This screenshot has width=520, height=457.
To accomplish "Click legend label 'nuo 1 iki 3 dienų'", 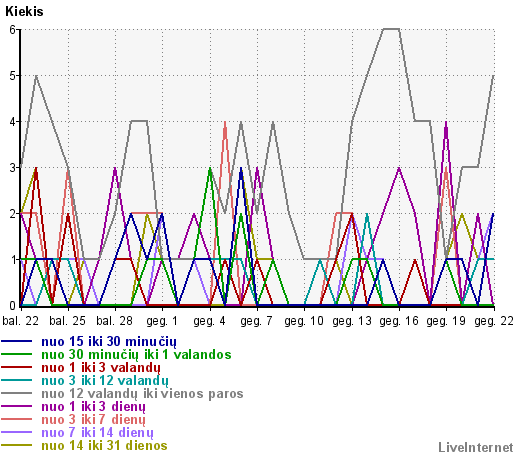I will click(x=93, y=407).
